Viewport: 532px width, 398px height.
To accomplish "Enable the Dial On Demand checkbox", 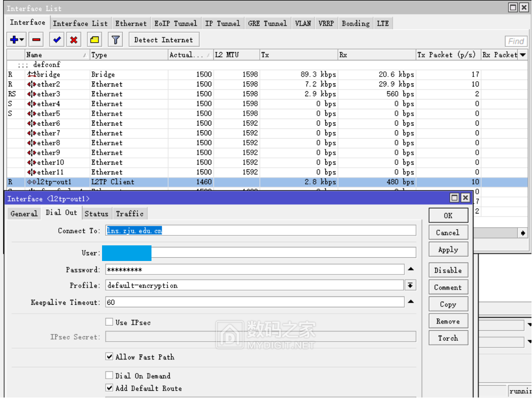I will click(109, 375).
